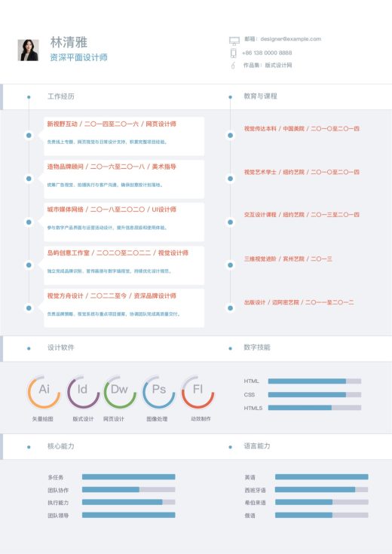
Task: Click the 视觉艺术学士 education line
Action: coord(302,172)
